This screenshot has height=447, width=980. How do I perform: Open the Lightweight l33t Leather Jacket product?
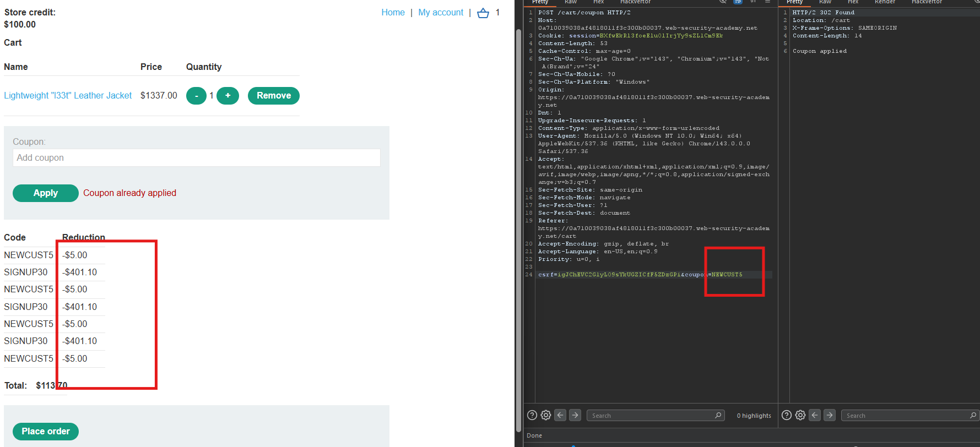68,96
